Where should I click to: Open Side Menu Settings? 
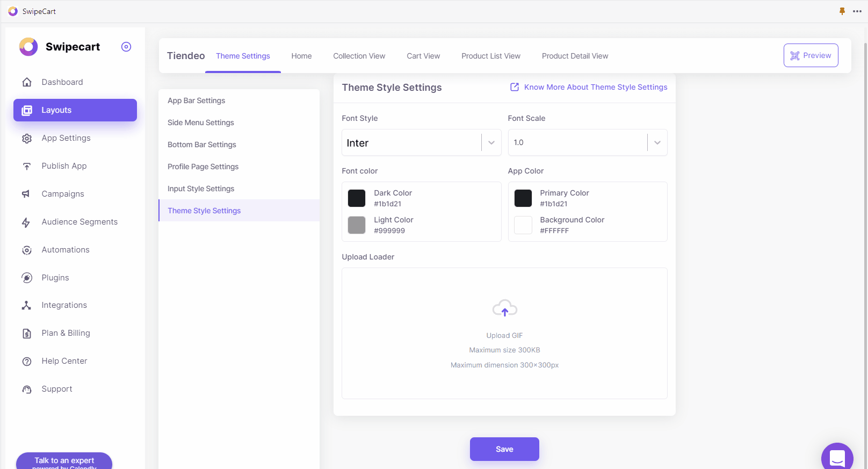click(x=239, y=122)
